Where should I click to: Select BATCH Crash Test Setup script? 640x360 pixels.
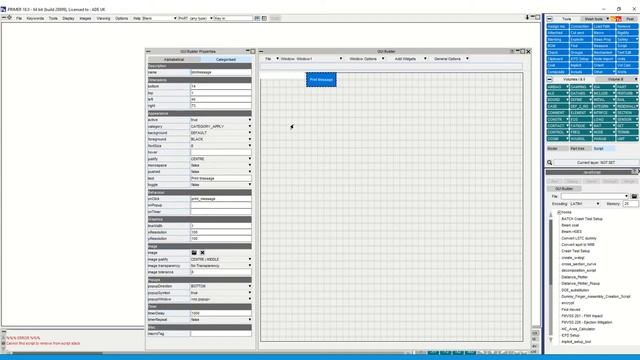582,219
